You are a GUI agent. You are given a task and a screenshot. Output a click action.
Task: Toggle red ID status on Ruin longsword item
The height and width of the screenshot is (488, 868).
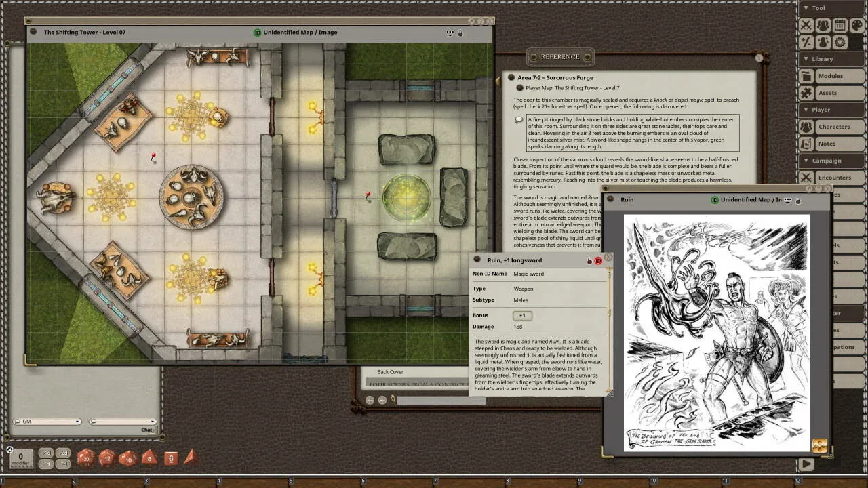(598, 261)
